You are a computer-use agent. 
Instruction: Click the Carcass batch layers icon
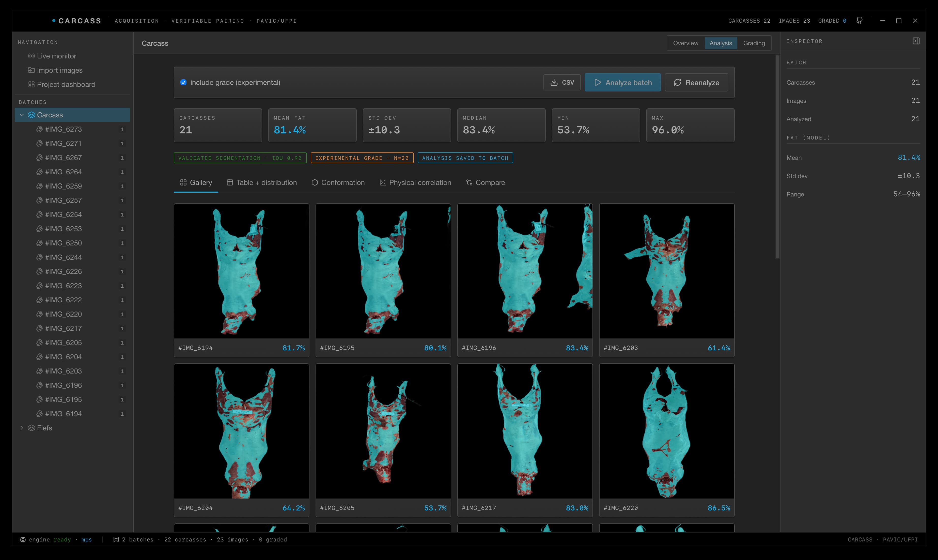(31, 115)
